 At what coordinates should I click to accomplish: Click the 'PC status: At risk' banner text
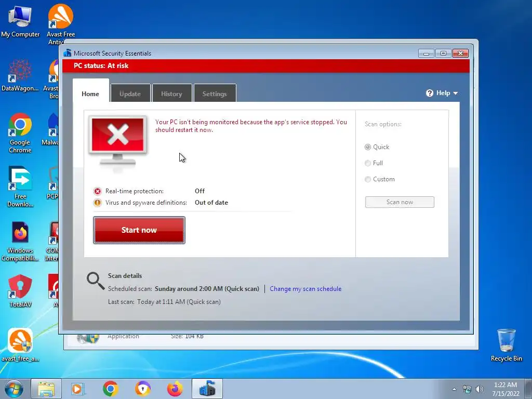pyautogui.click(x=101, y=66)
